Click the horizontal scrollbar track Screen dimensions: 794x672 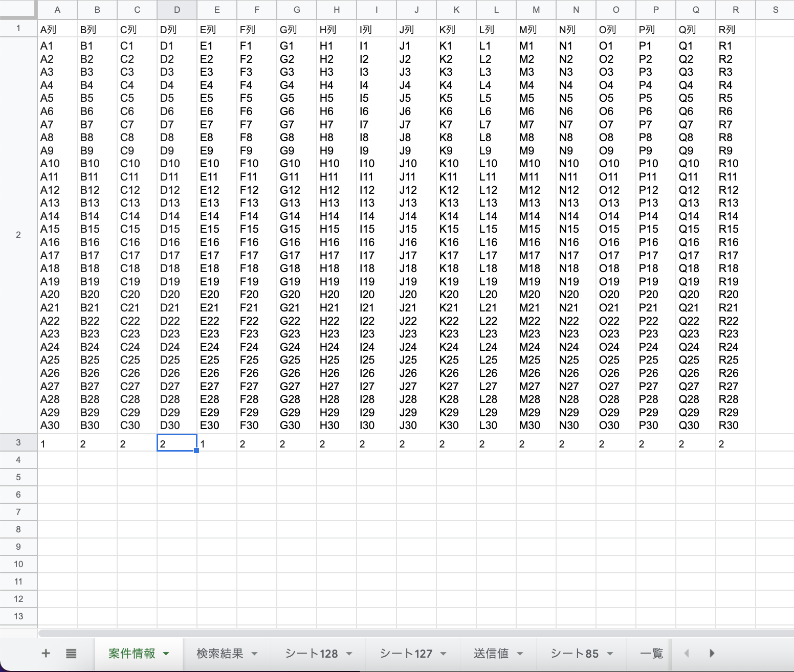(x=409, y=633)
